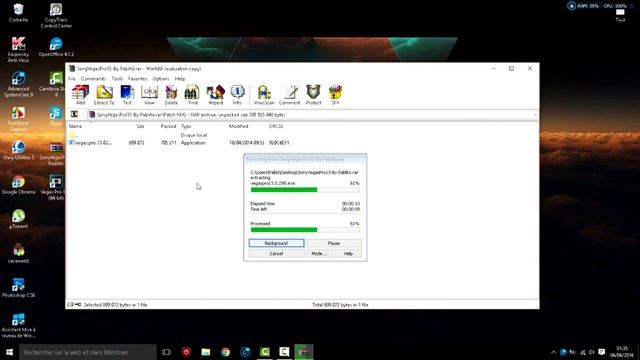640x360 pixels.
Task: Select the Corbeille desktop icon
Action: click(18, 13)
